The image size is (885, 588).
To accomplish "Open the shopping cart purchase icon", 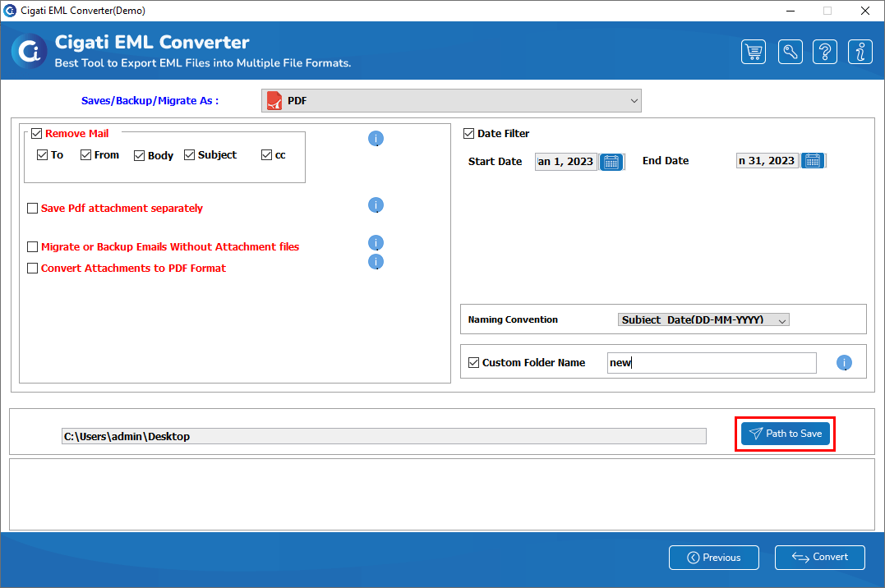I will pos(754,52).
